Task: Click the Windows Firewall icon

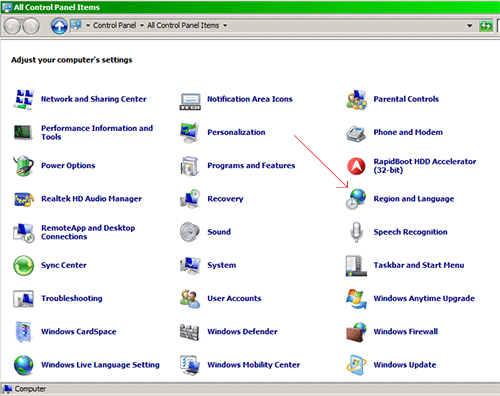Action: pos(356,332)
